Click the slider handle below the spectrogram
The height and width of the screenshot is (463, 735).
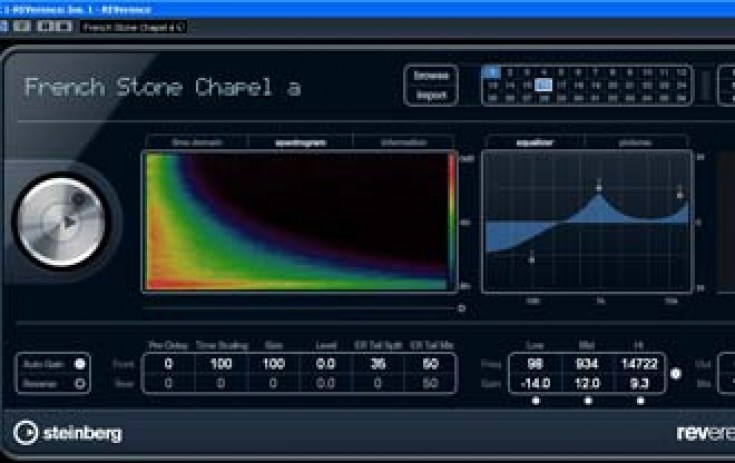click(x=461, y=308)
